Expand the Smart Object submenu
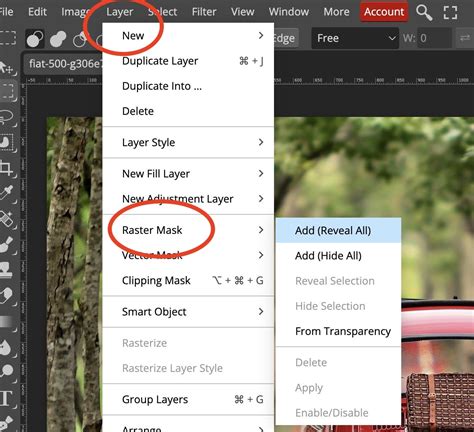 pyautogui.click(x=188, y=312)
